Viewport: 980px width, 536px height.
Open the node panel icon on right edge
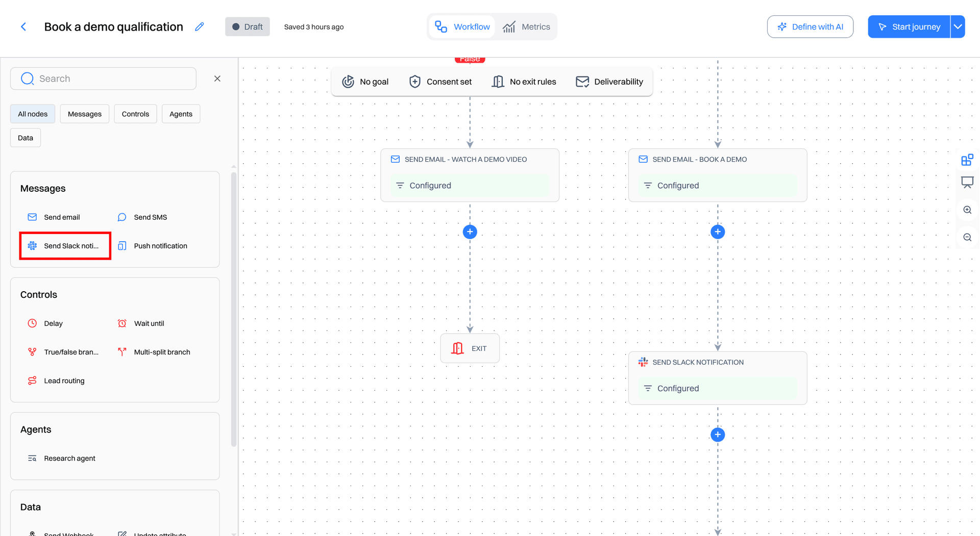pos(967,160)
